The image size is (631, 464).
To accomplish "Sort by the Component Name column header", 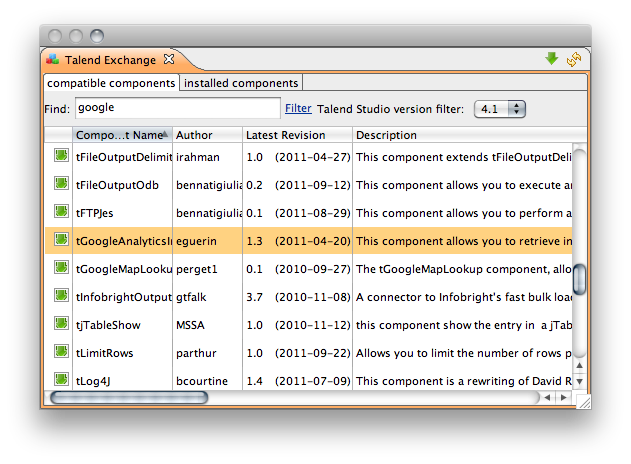I will point(120,135).
